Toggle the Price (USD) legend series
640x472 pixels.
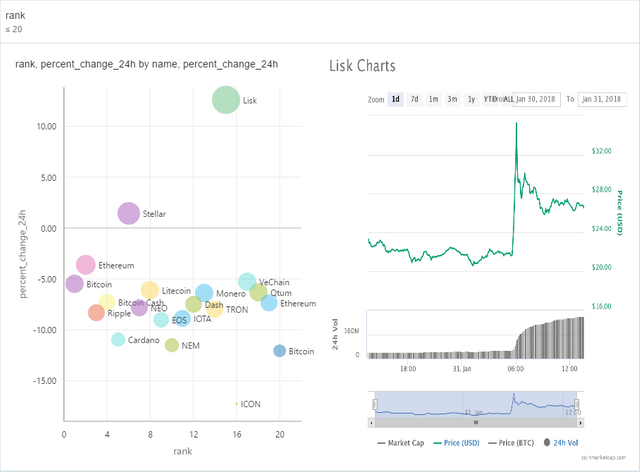click(x=456, y=443)
